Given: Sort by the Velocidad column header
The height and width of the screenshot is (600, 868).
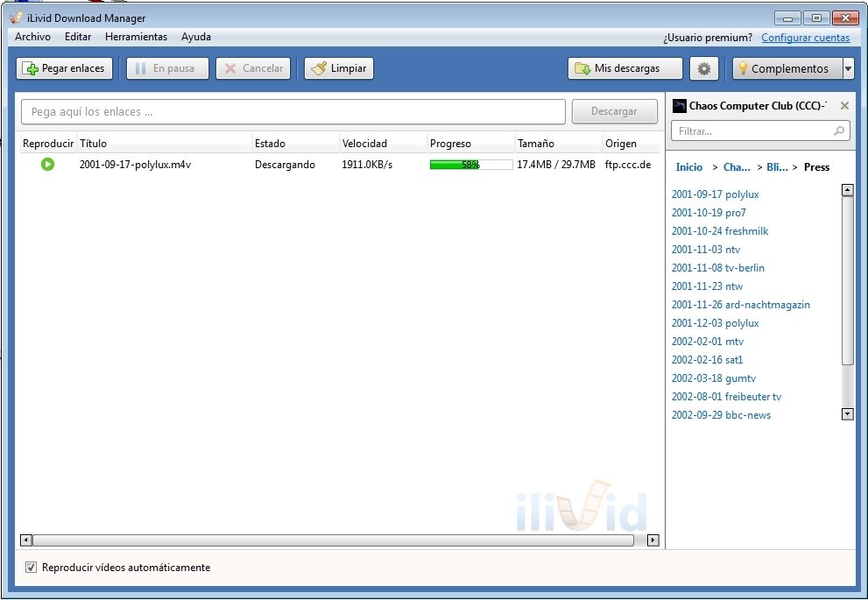Looking at the screenshot, I should [383, 144].
